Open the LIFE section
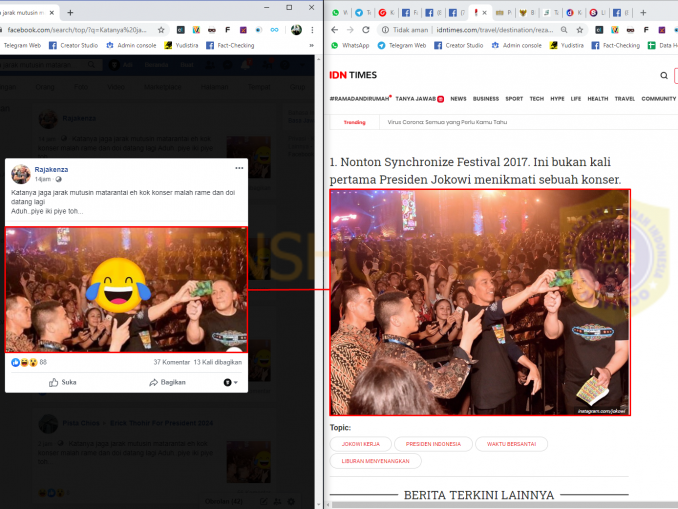 pyautogui.click(x=576, y=99)
